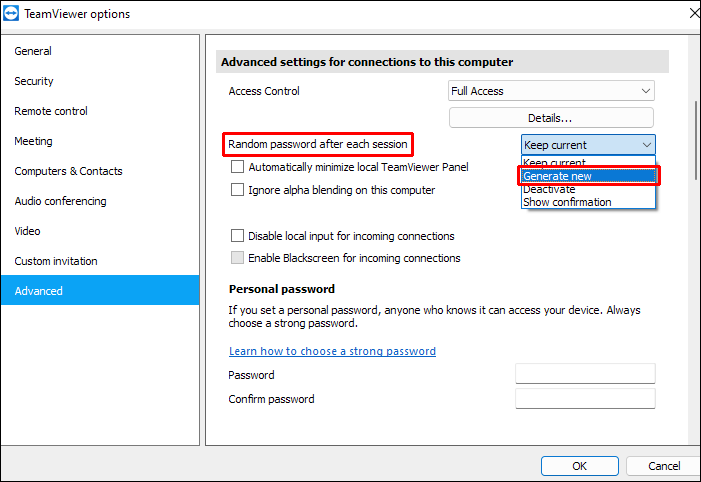
Task: Enable Automatically minimize local TeamViewer Panel
Action: click(238, 168)
